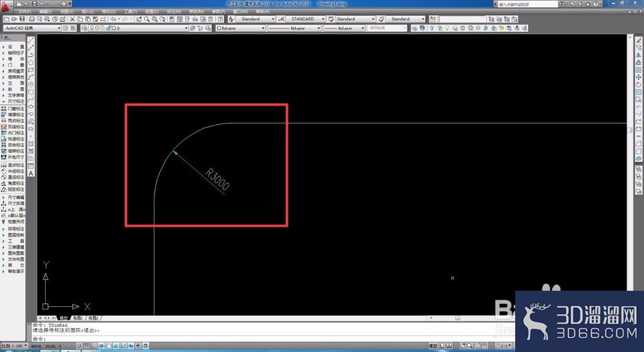Open the 插入(I) menu
Screen dimensions: 644x352
tap(88, 12)
